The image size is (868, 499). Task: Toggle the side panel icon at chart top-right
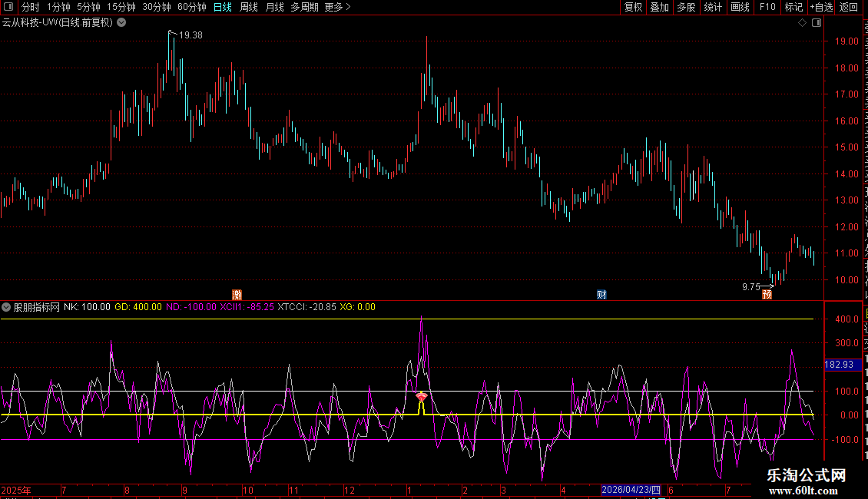pos(817,23)
